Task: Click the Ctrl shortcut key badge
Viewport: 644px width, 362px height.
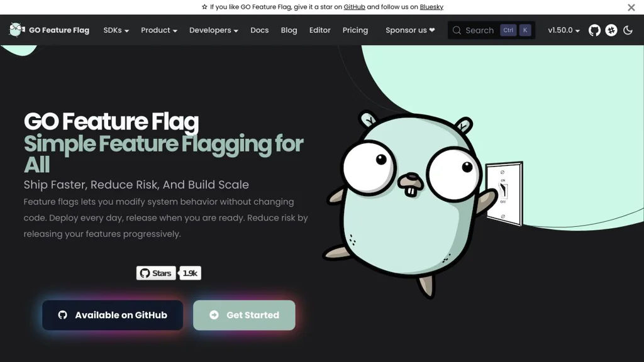Action: [508, 30]
